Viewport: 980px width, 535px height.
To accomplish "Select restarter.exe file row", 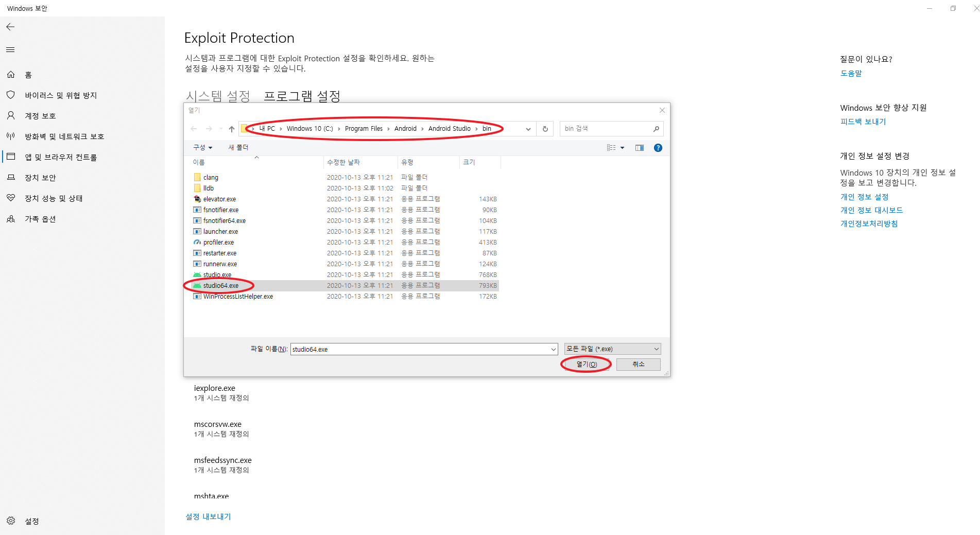I will pos(344,253).
